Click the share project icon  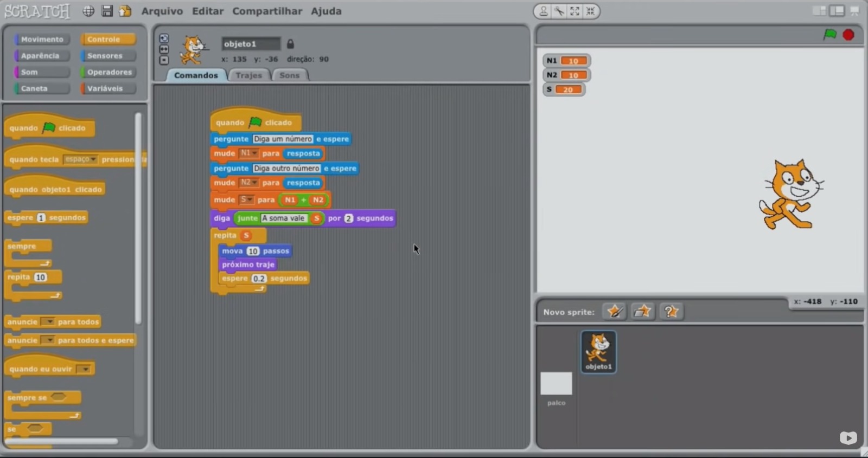tap(125, 11)
